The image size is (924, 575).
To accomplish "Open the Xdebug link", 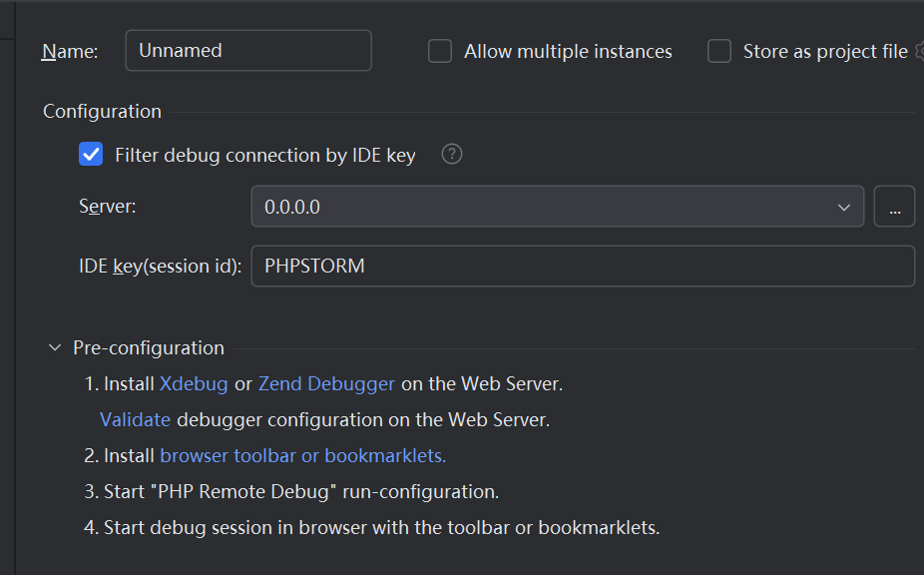I will (194, 384).
